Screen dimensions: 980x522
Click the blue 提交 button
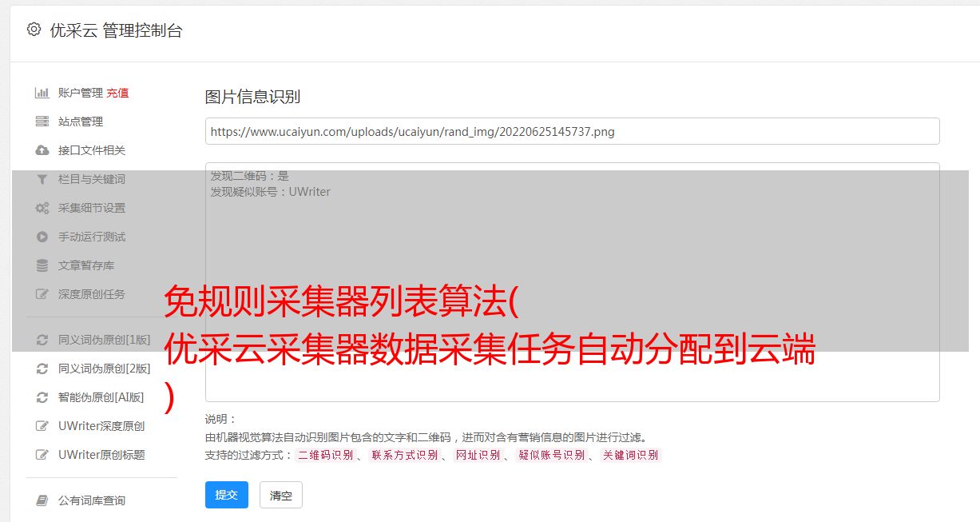coord(227,495)
